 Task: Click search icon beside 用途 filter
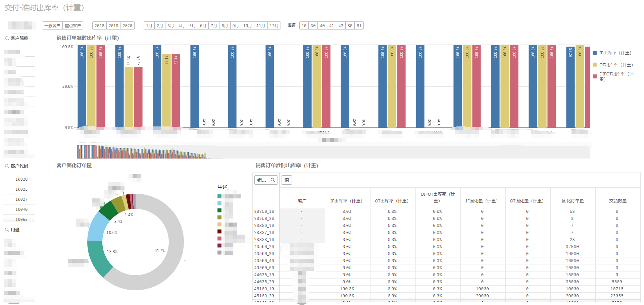coord(7,230)
